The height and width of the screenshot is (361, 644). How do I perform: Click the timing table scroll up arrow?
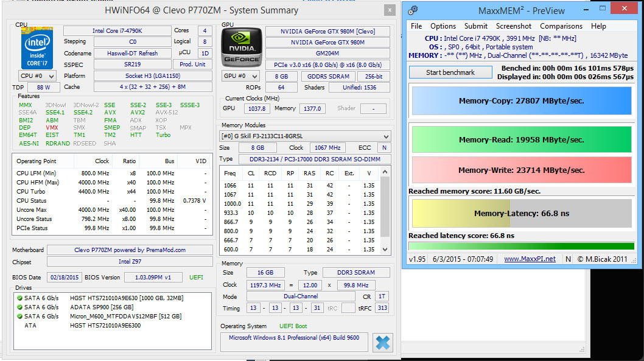pyautogui.click(x=385, y=172)
